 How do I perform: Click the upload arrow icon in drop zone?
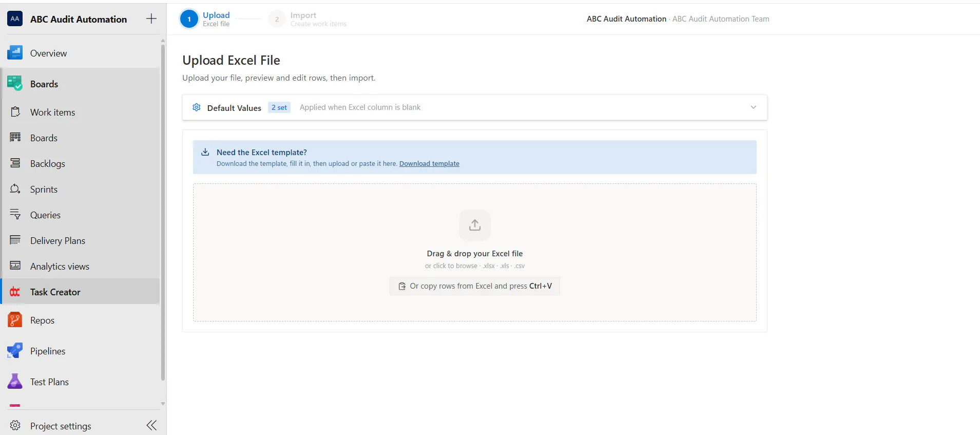[x=475, y=225]
